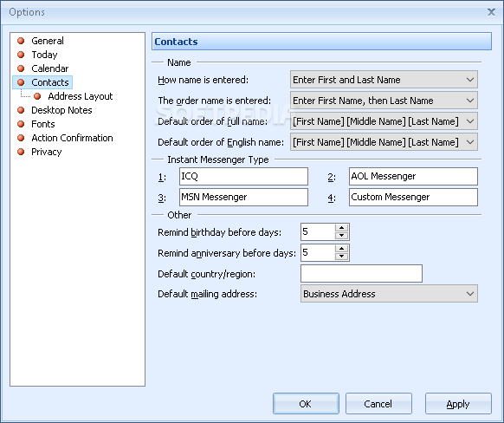Image resolution: width=504 pixels, height=423 pixels.
Task: Click the red bullet icon beside General
Action: [x=21, y=41]
